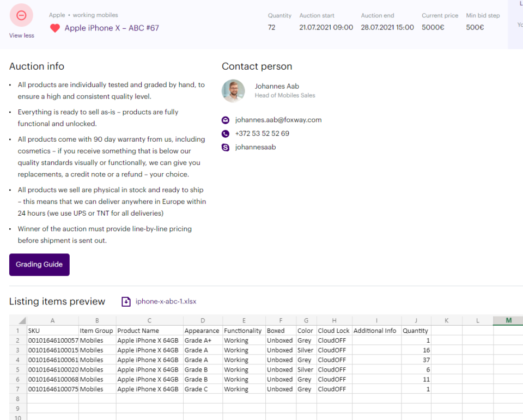
Task: Click the Current price value 5000€
Action: (x=433, y=27)
